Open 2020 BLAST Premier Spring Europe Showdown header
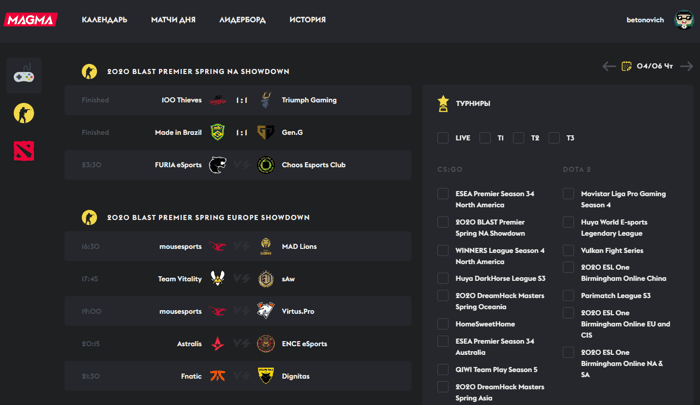This screenshot has height=405, width=700. point(208,217)
